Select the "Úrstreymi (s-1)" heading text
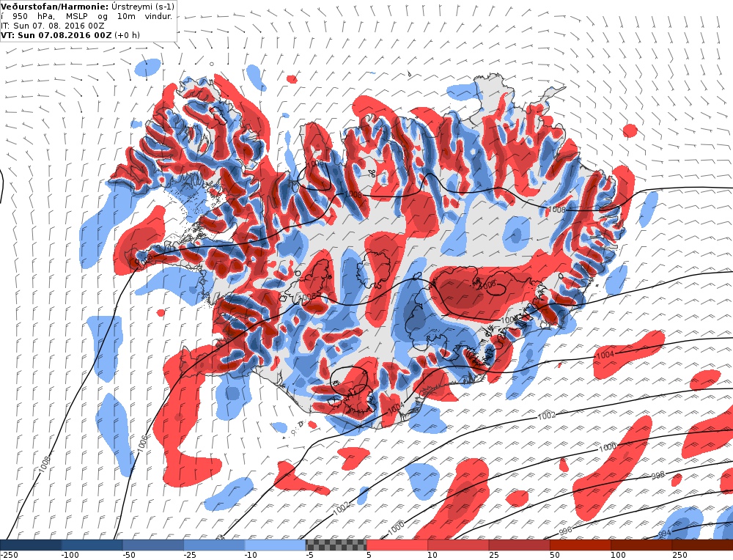 click(143, 7)
